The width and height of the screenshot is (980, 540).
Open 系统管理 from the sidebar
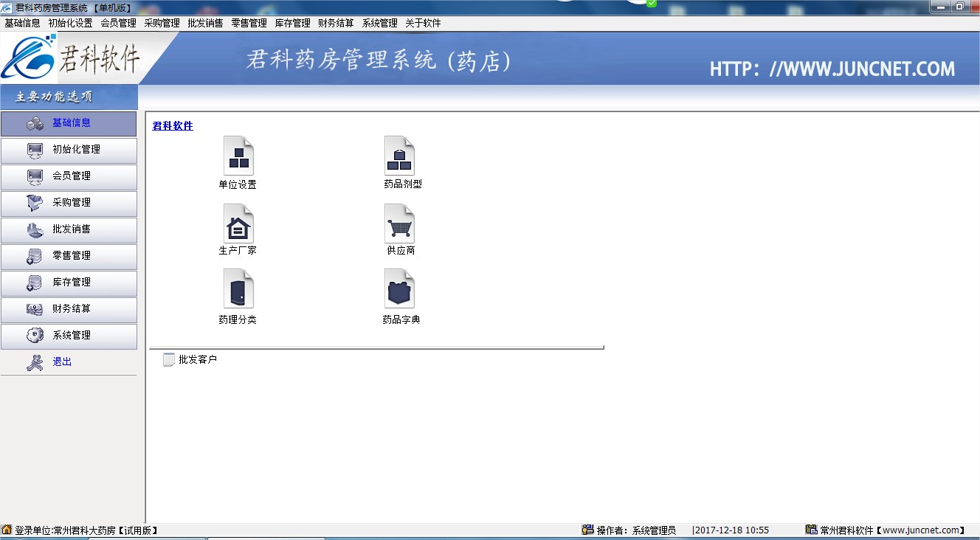point(69,336)
